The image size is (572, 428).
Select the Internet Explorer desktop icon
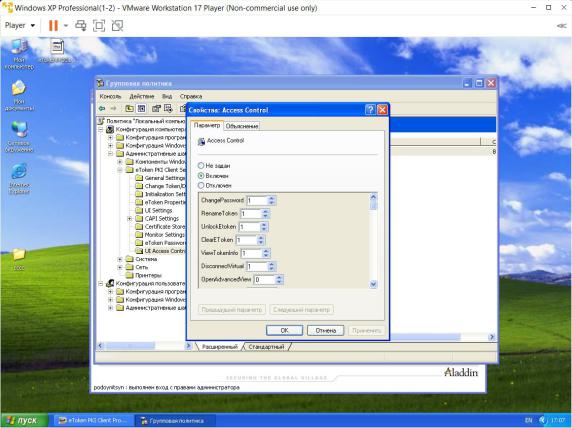[19, 179]
